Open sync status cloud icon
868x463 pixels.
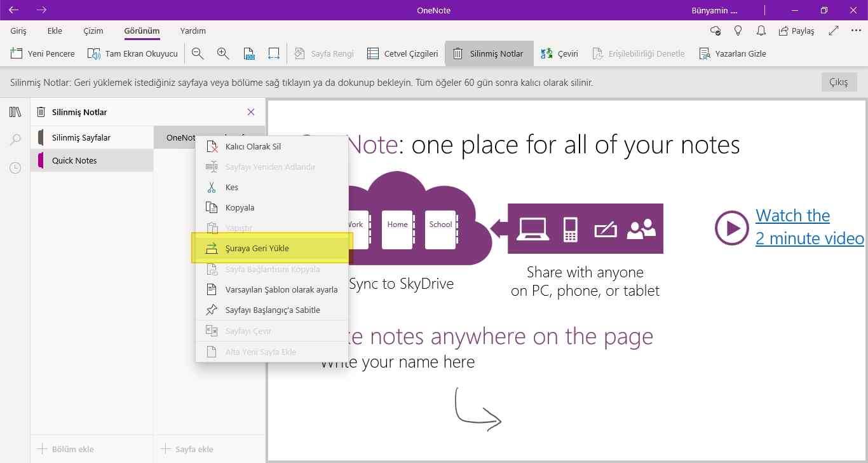click(715, 31)
